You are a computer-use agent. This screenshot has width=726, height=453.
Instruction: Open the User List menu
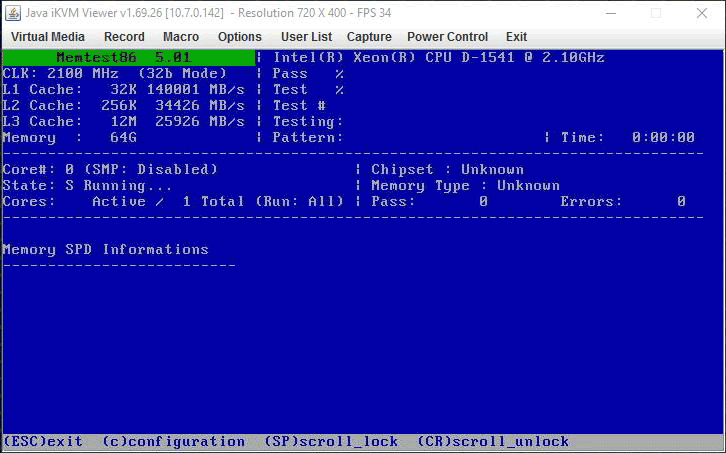tap(306, 37)
